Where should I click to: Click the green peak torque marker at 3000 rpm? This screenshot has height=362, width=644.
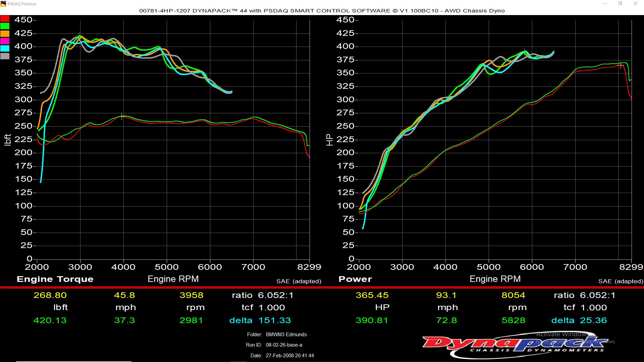(79, 35)
